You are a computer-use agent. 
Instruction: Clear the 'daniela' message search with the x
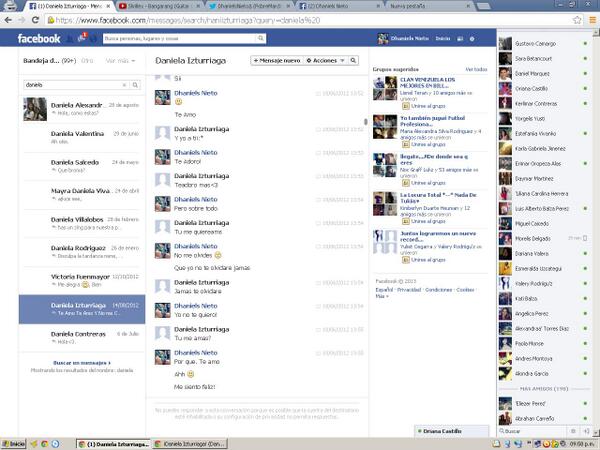tap(124, 85)
